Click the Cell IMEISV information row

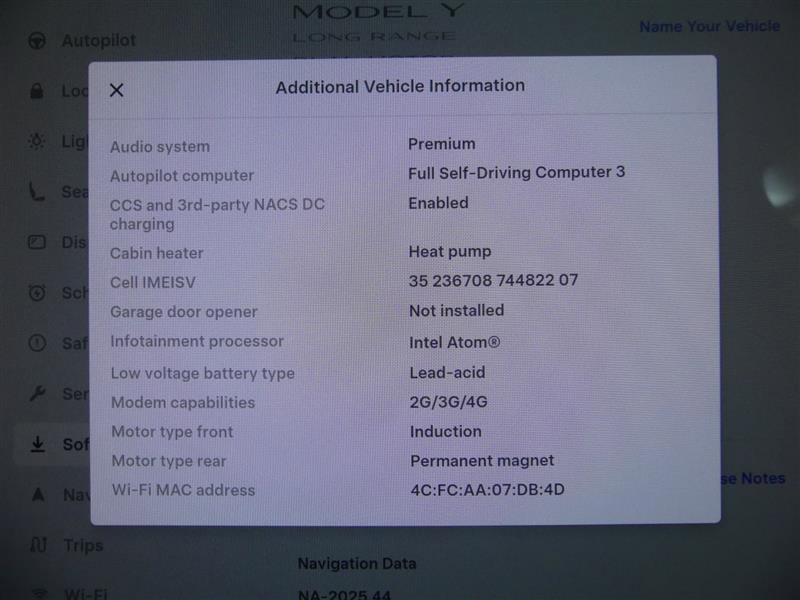400,281
